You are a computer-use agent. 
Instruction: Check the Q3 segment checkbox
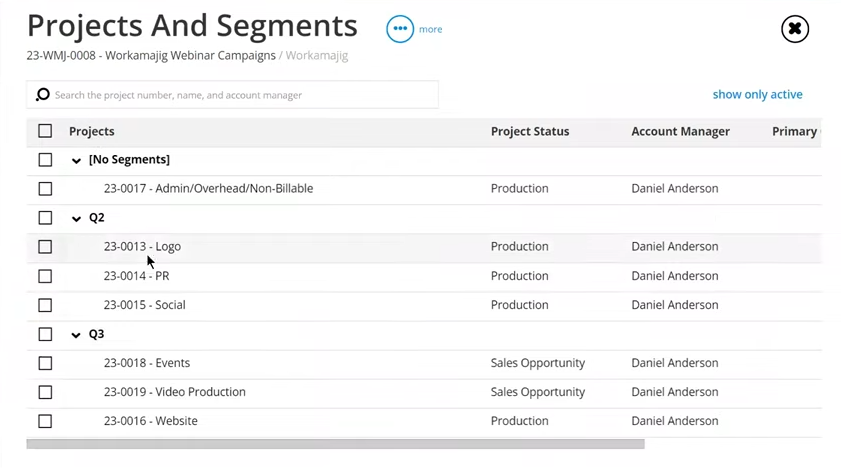point(45,335)
